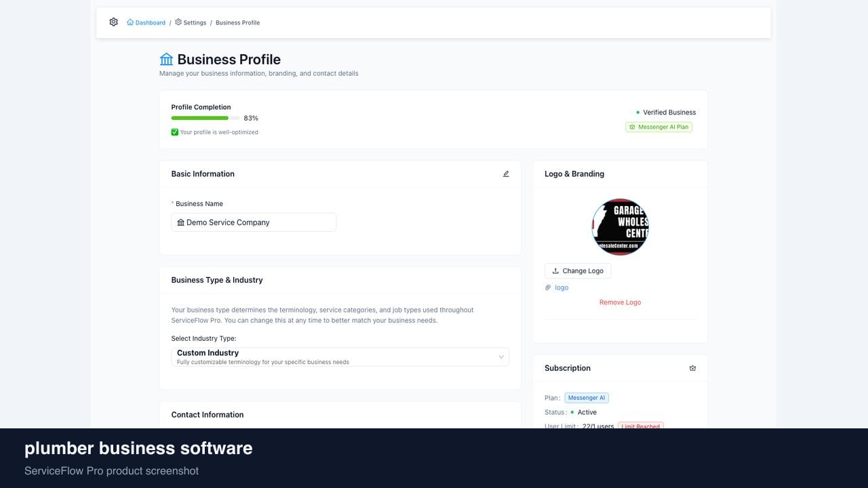Screen dimensions: 868x488
Task: Click the green checkmark for well-optimized profile
Action: click(175, 132)
